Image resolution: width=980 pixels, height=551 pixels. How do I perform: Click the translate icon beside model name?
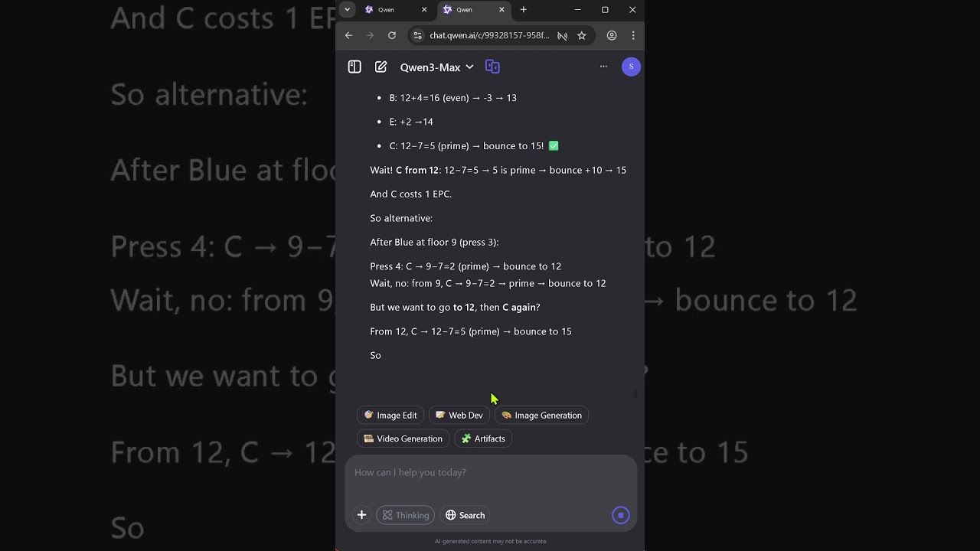[x=492, y=67]
